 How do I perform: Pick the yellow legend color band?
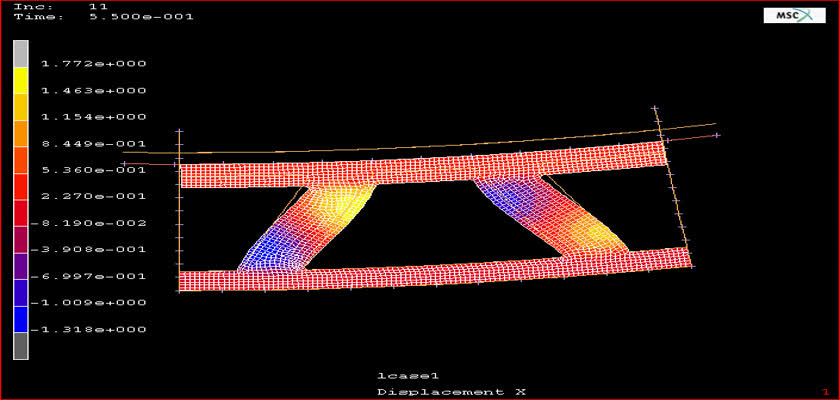[21, 80]
